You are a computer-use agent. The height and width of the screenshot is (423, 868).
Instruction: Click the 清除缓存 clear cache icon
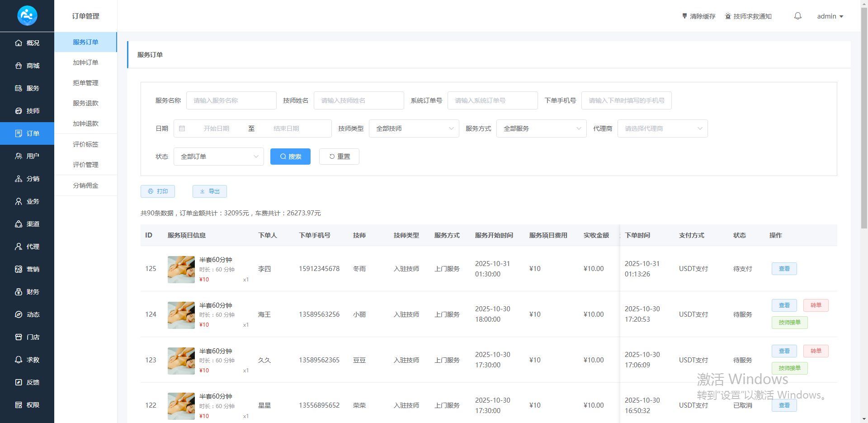pos(684,16)
